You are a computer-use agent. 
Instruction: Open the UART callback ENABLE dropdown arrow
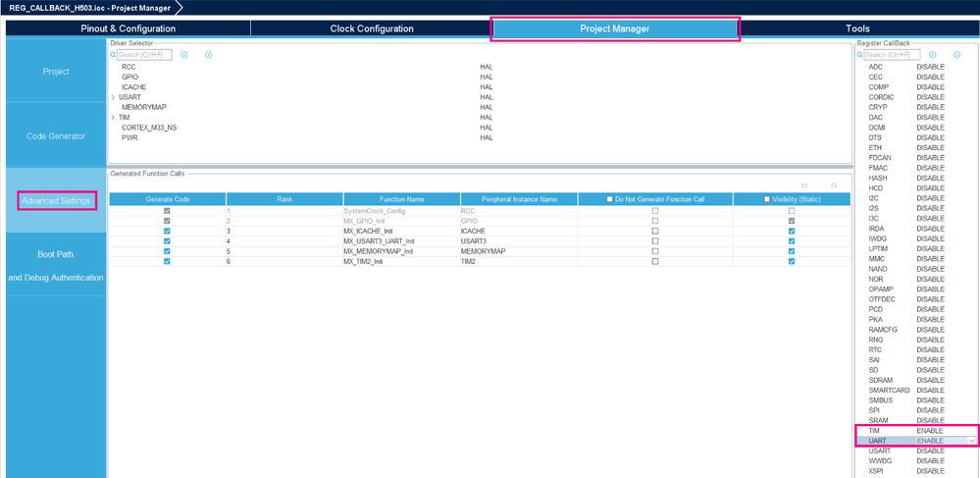coord(971,441)
